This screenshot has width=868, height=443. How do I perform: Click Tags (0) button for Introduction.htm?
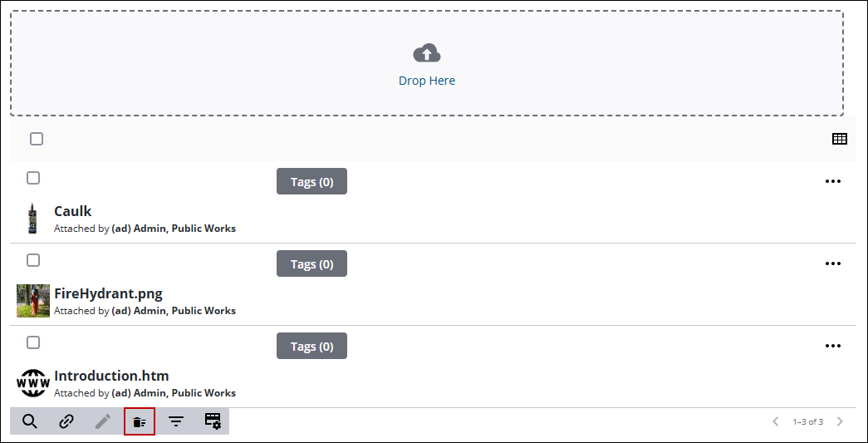point(311,346)
